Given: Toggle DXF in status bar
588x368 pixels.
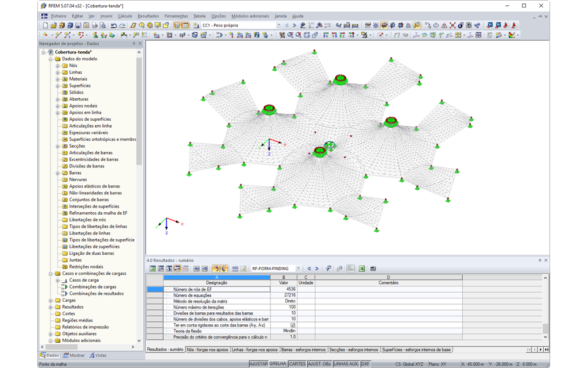Looking at the screenshot, I should [x=365, y=364].
